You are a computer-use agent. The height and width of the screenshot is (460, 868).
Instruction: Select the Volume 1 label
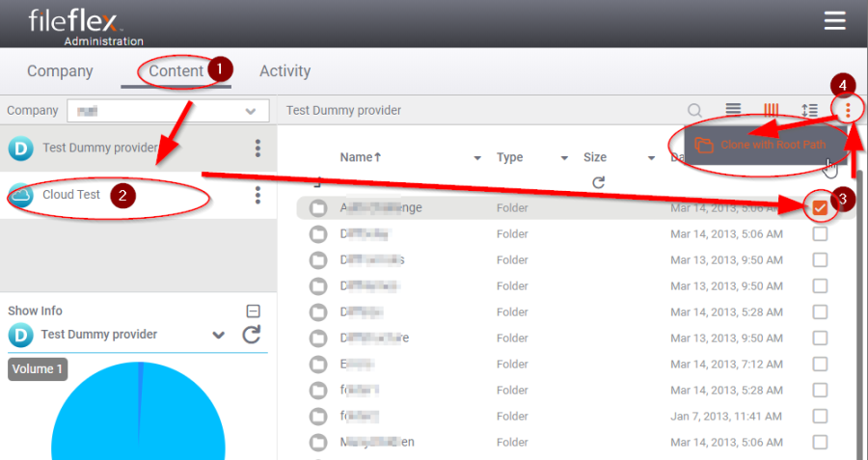[x=38, y=369]
